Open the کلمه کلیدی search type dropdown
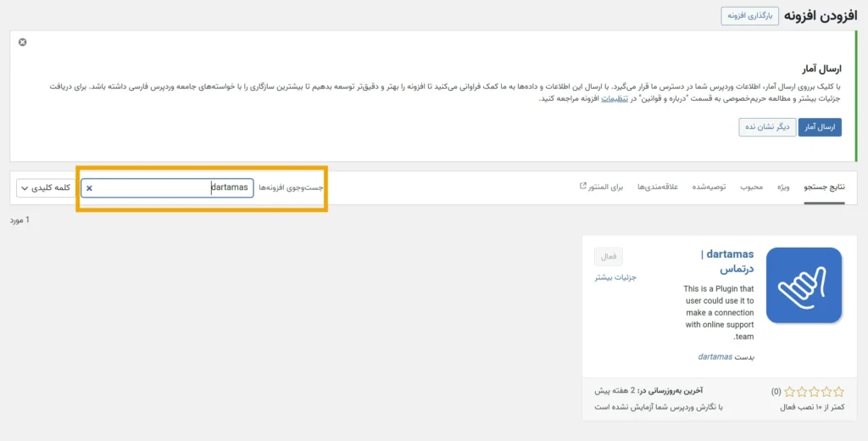The width and height of the screenshot is (868, 441). coord(46,187)
